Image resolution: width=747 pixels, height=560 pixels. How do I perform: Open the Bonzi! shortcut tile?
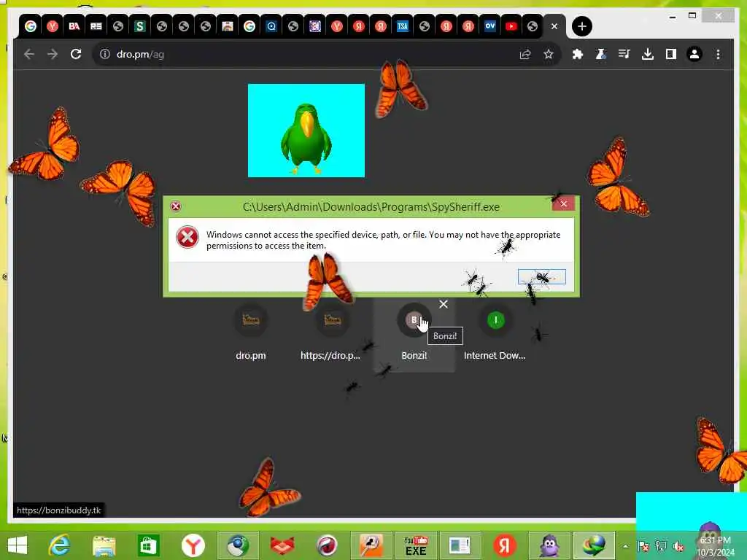414,333
